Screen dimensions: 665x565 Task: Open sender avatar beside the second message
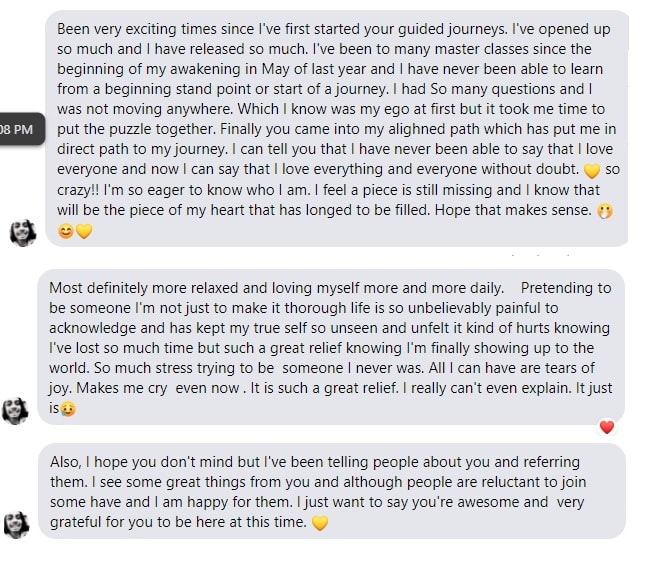pyautogui.click(x=16, y=410)
